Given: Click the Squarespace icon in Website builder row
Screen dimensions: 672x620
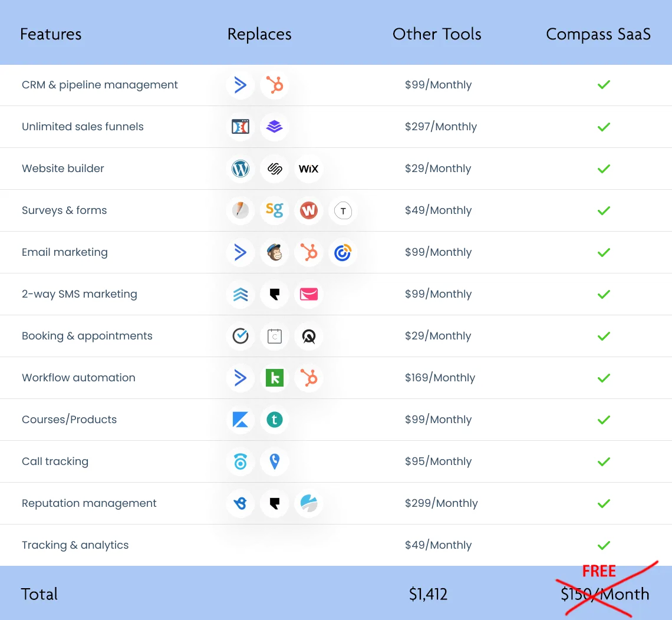Looking at the screenshot, I should pyautogui.click(x=275, y=169).
